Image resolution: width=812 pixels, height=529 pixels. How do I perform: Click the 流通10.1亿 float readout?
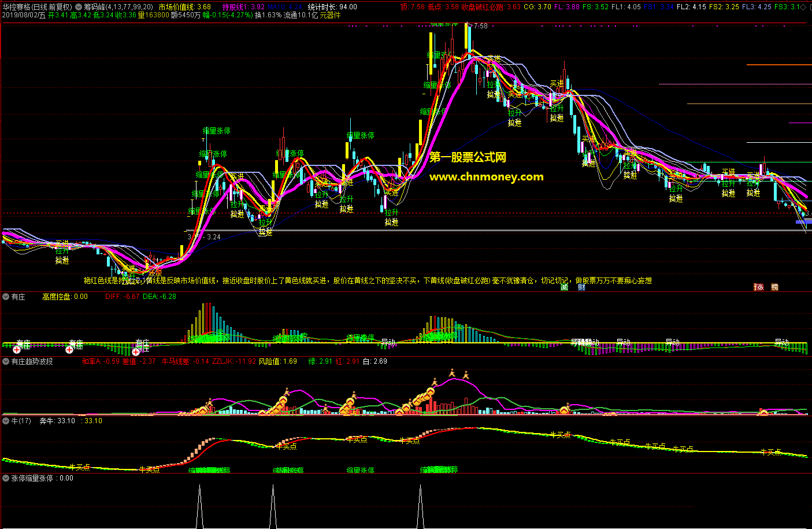[301, 15]
